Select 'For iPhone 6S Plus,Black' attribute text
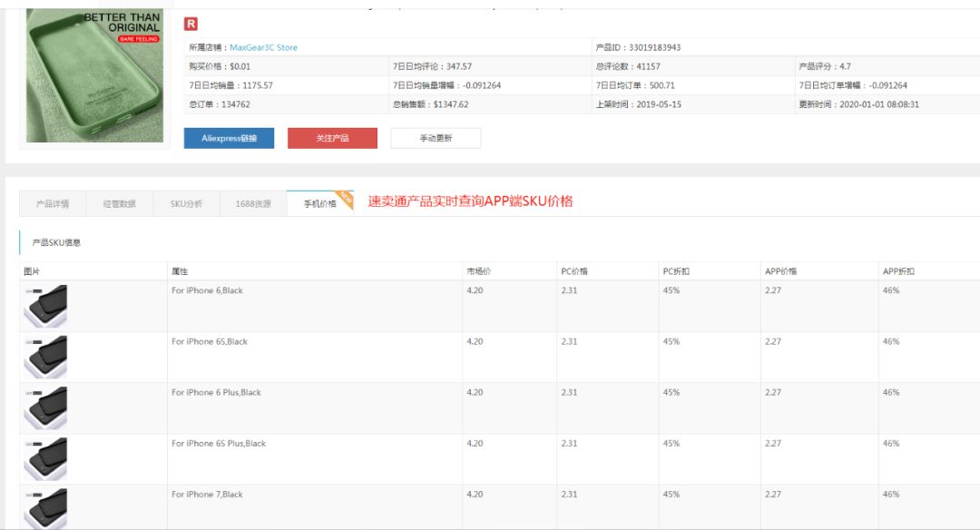Screen dimensions: 980x530 coord(219,444)
